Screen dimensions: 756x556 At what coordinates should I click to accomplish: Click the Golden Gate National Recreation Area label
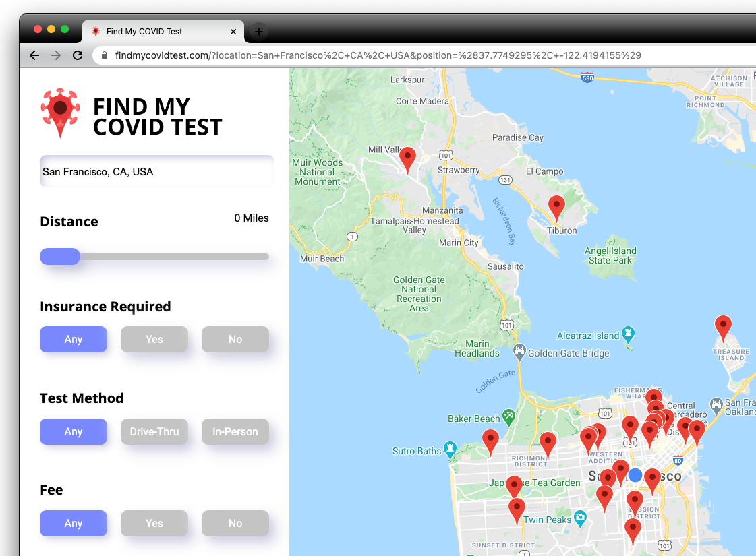(419, 294)
